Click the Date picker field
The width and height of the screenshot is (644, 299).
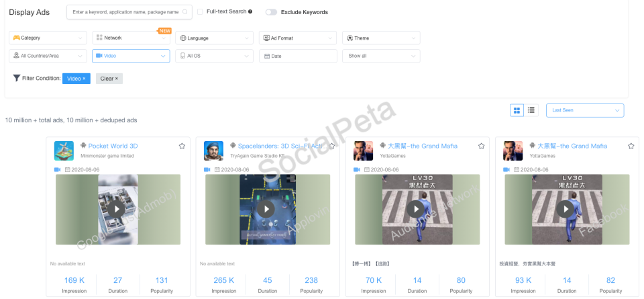click(x=298, y=56)
